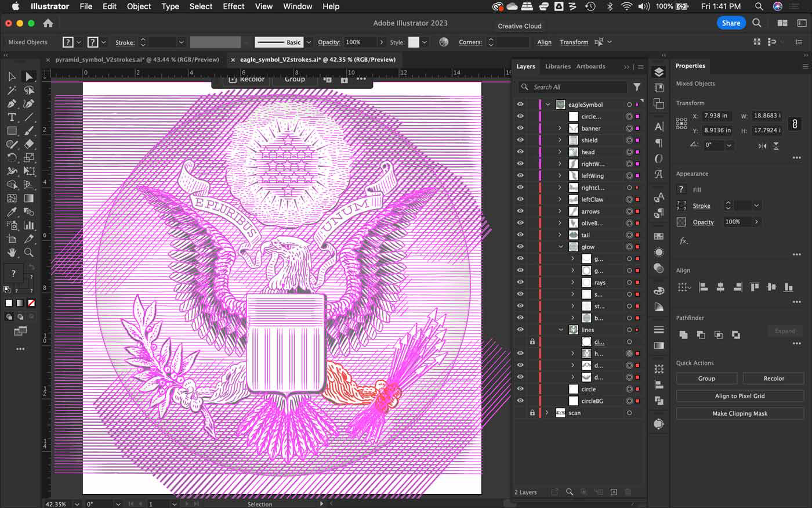
Task: Open the search icon in the top bar
Action: click(x=757, y=23)
